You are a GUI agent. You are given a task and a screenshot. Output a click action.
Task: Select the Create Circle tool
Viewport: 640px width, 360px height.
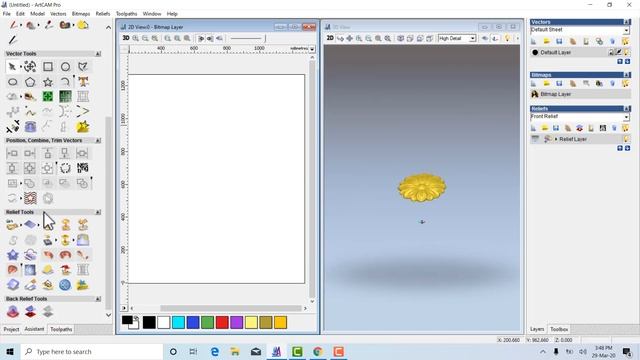[65, 67]
